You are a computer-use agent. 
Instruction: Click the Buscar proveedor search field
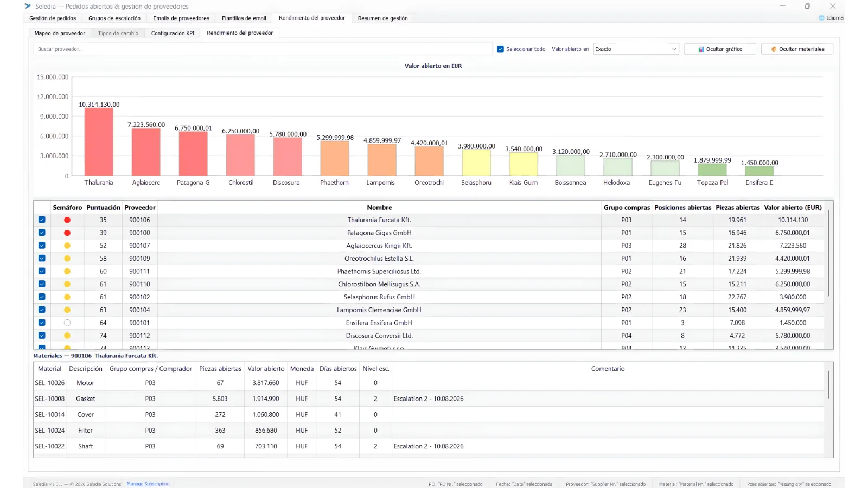(x=263, y=49)
